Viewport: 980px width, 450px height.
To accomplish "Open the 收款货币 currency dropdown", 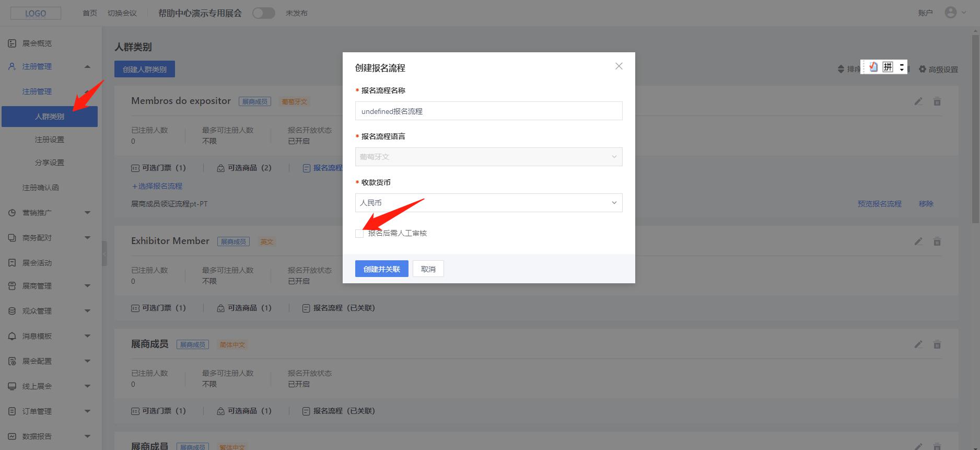I will click(488, 203).
